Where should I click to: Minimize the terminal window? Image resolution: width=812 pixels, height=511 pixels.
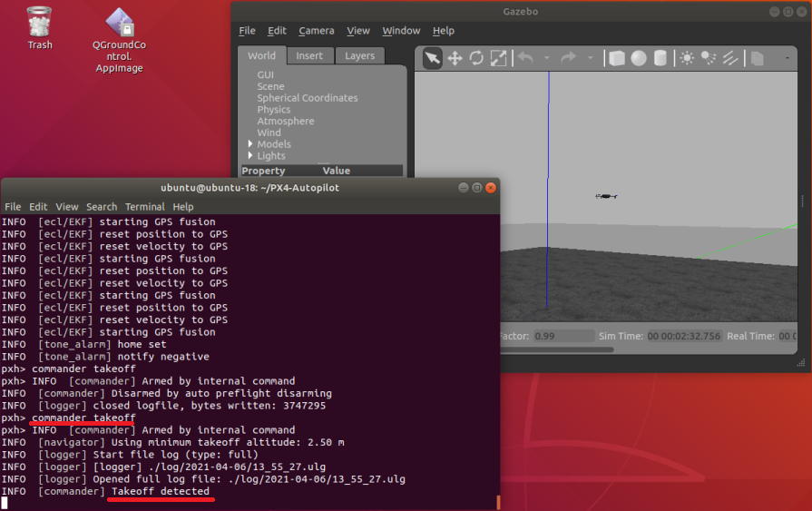point(464,188)
